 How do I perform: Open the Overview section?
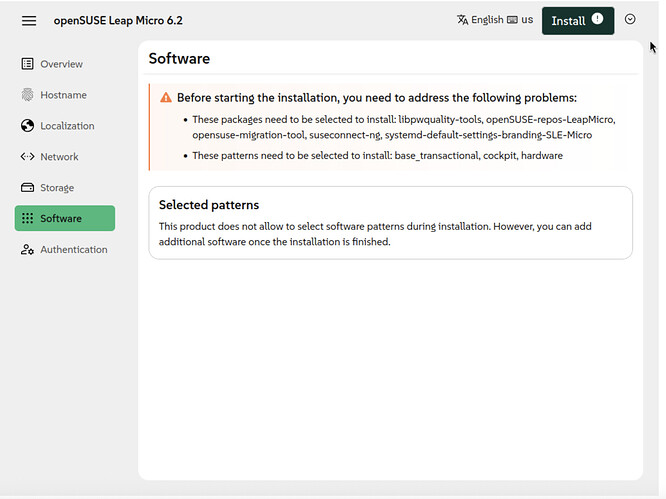point(61,64)
